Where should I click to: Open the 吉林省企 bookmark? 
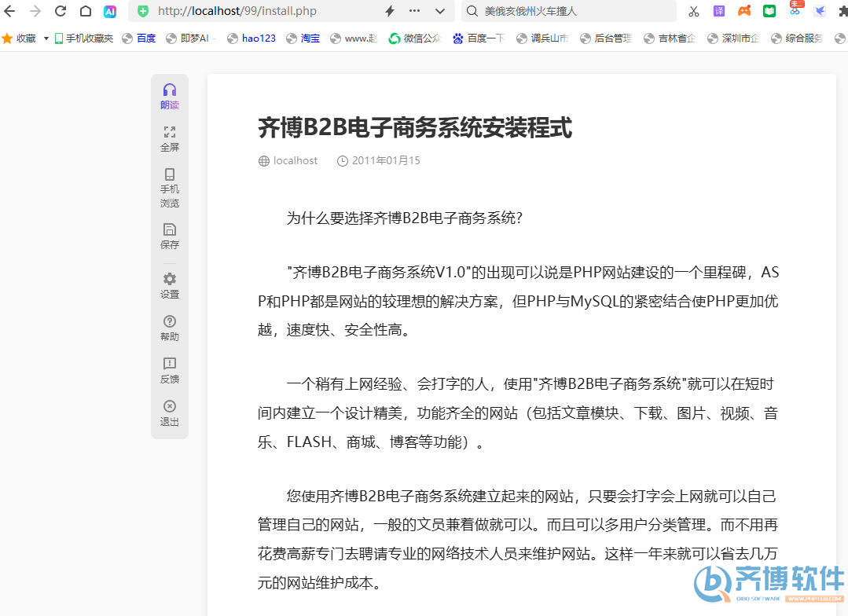(x=670, y=38)
